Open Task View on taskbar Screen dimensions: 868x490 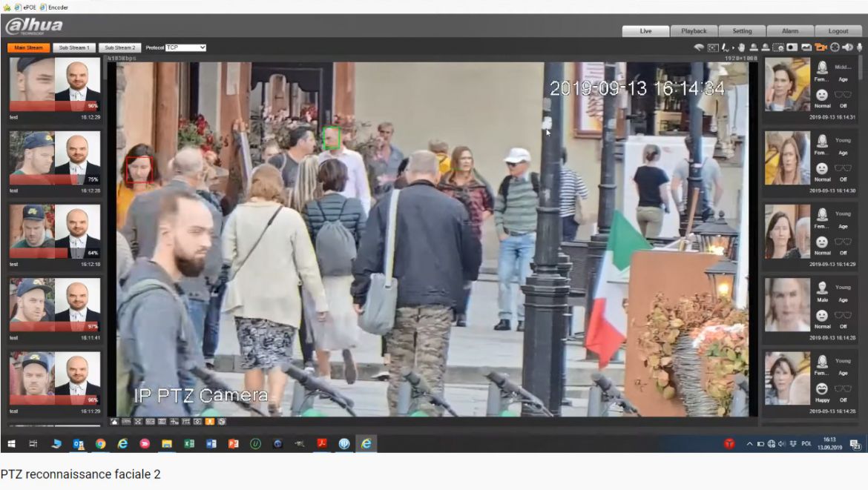tap(33, 443)
